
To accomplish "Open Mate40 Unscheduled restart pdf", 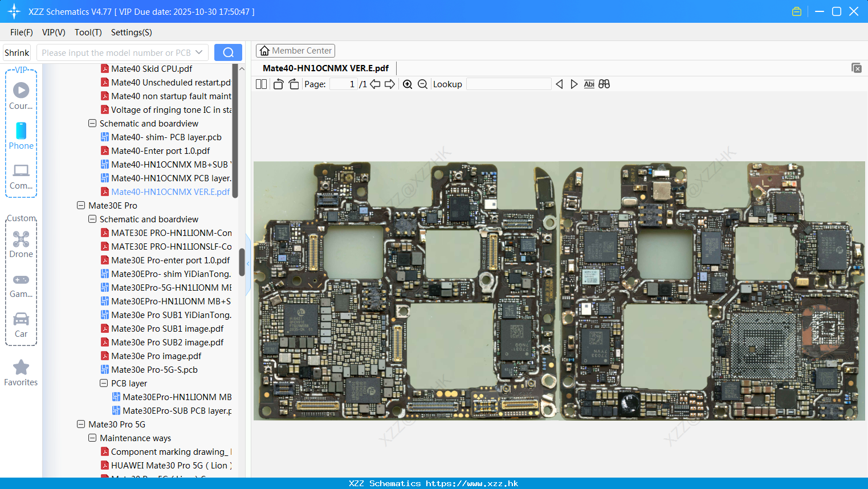I will point(166,82).
